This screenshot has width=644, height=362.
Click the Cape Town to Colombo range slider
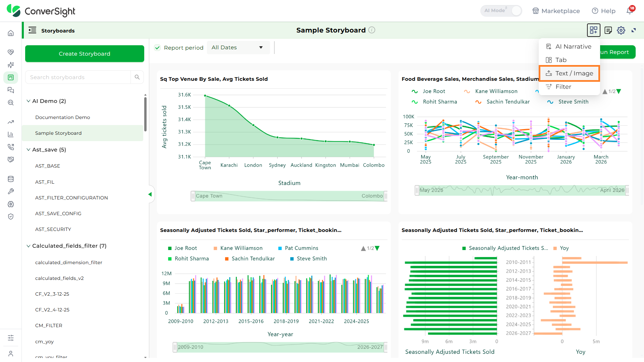click(289, 196)
